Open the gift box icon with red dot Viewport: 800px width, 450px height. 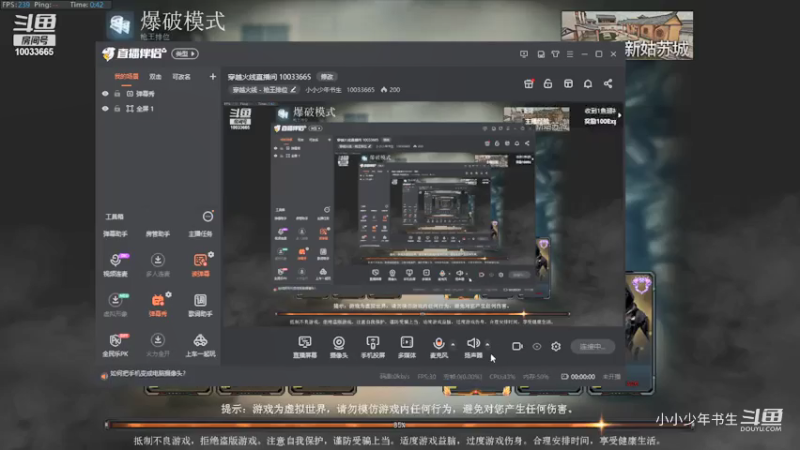[529, 84]
